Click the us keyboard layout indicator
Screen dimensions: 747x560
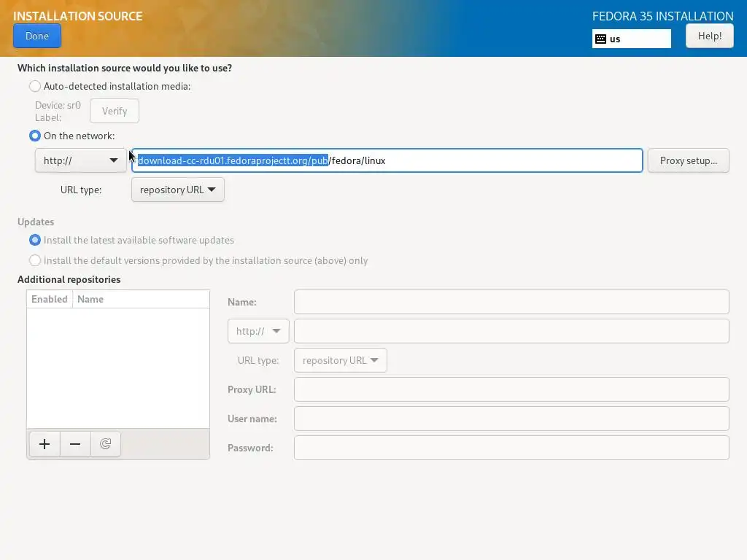[631, 39]
